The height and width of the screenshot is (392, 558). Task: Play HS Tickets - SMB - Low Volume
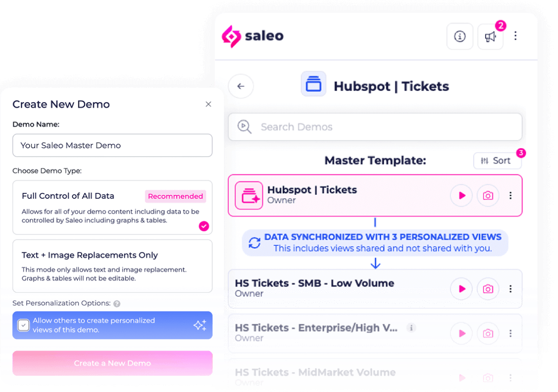(x=462, y=289)
